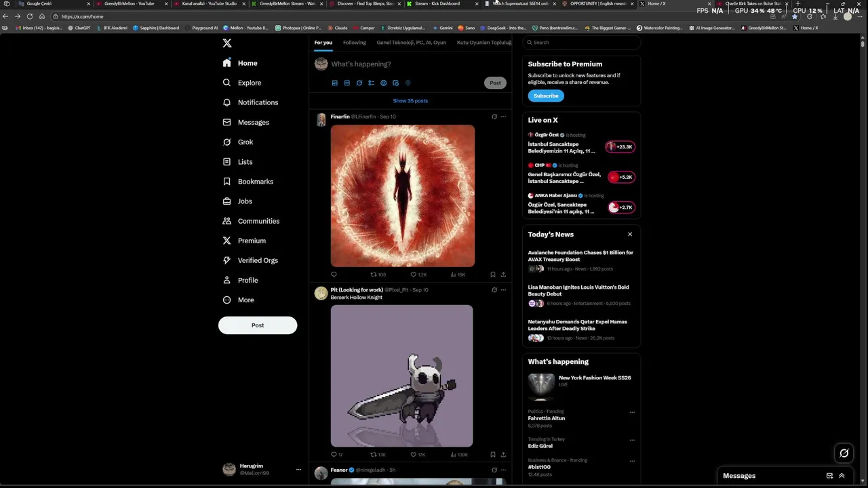The width and height of the screenshot is (868, 488).
Task: Dismiss the Today's News panel
Action: pyautogui.click(x=630, y=235)
